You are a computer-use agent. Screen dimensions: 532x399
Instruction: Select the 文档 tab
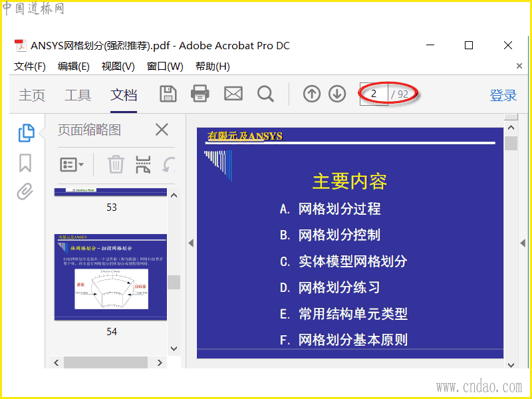tap(124, 95)
